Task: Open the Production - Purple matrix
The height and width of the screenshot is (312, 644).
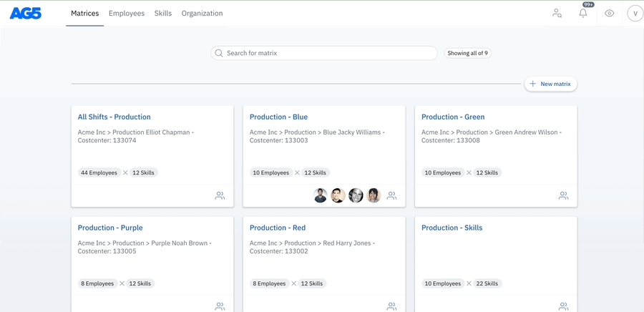Action: pos(110,228)
